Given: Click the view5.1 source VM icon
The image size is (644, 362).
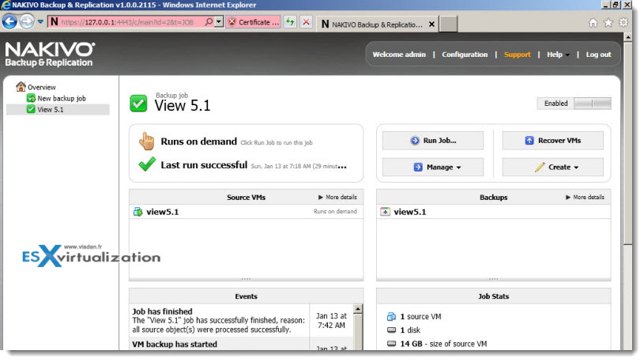Looking at the screenshot, I should pyautogui.click(x=138, y=212).
